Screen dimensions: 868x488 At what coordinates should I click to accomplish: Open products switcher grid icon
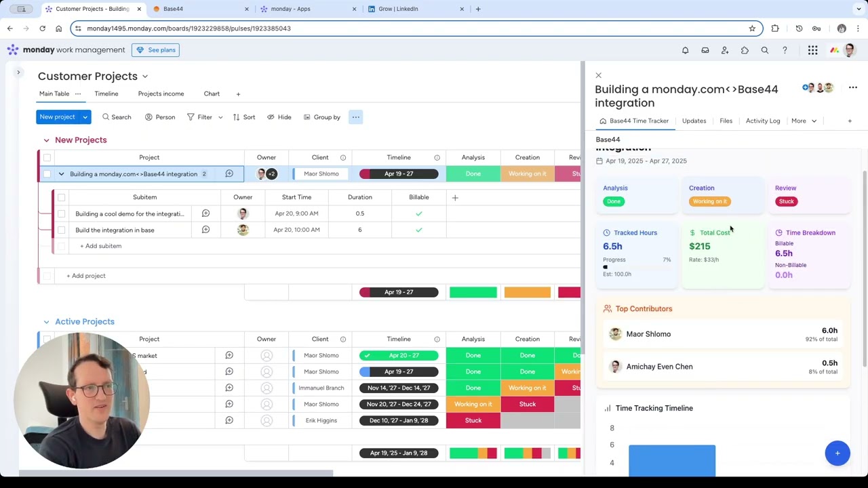tap(812, 50)
